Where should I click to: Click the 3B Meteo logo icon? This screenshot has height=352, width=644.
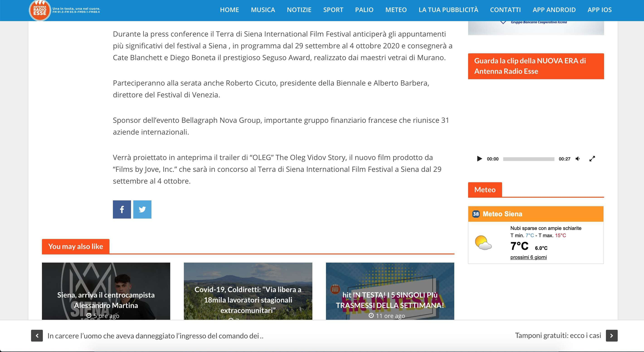(476, 214)
